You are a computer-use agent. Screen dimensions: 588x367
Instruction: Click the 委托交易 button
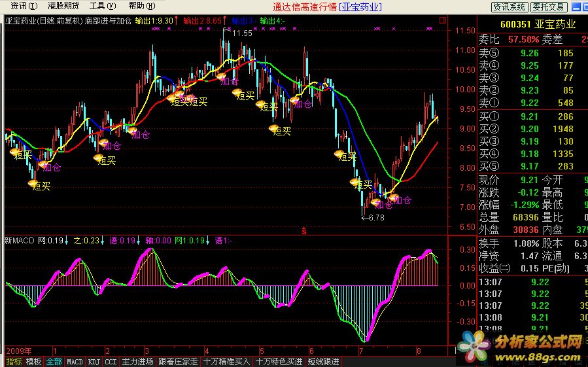[548, 7]
